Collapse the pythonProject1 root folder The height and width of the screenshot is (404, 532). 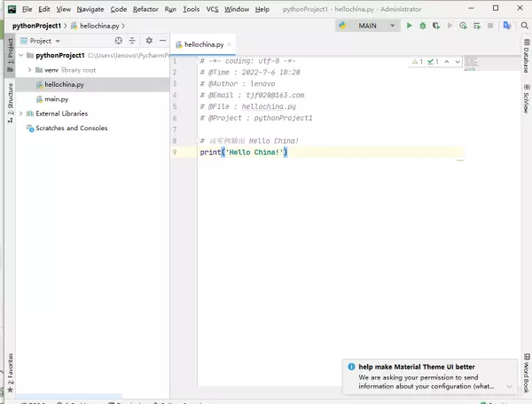[x=21, y=55]
